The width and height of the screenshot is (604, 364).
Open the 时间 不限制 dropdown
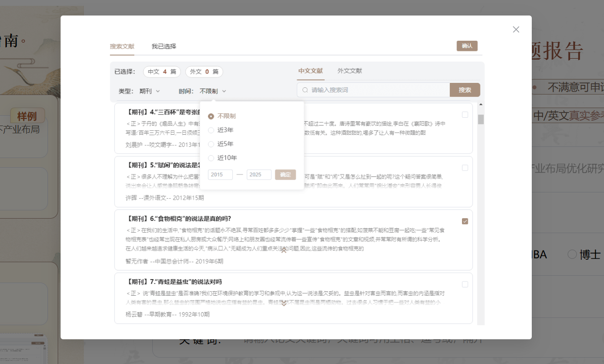tap(213, 91)
